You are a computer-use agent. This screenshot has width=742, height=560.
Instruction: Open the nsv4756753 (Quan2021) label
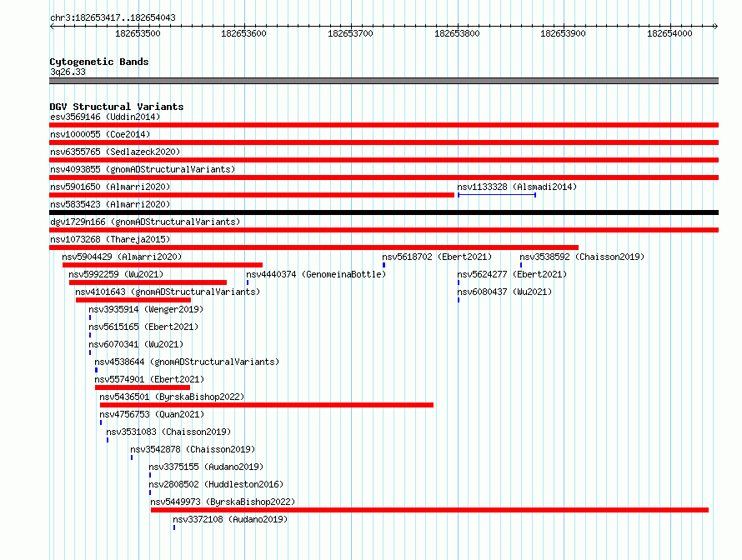152,414
